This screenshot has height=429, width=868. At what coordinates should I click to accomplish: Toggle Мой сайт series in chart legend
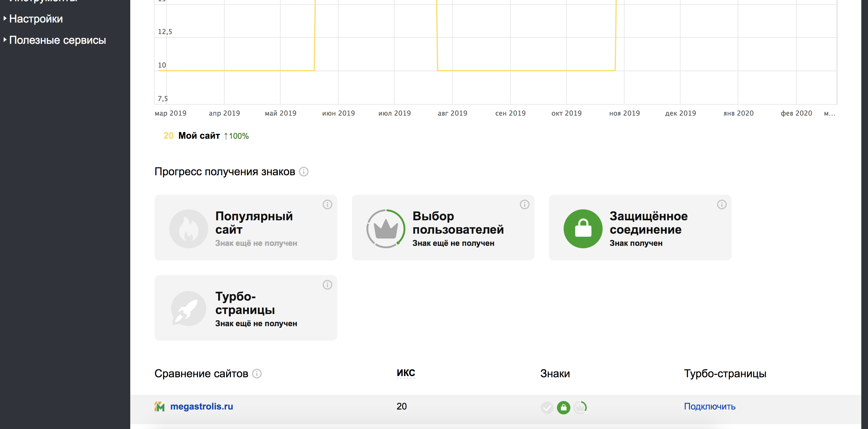199,136
